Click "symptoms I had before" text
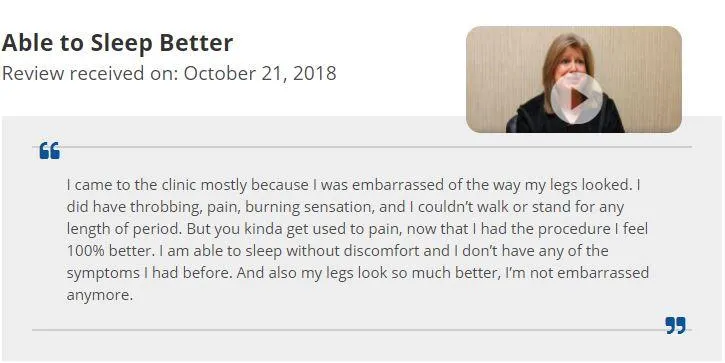 click(x=149, y=273)
